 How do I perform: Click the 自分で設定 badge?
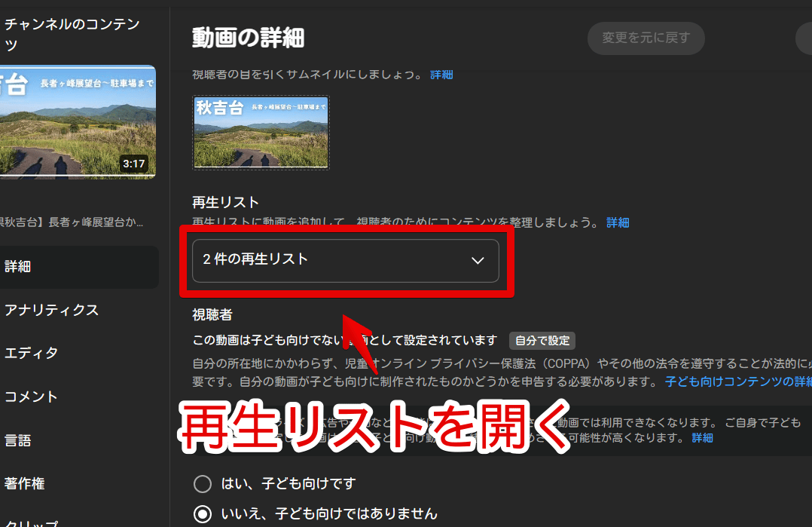tap(542, 340)
